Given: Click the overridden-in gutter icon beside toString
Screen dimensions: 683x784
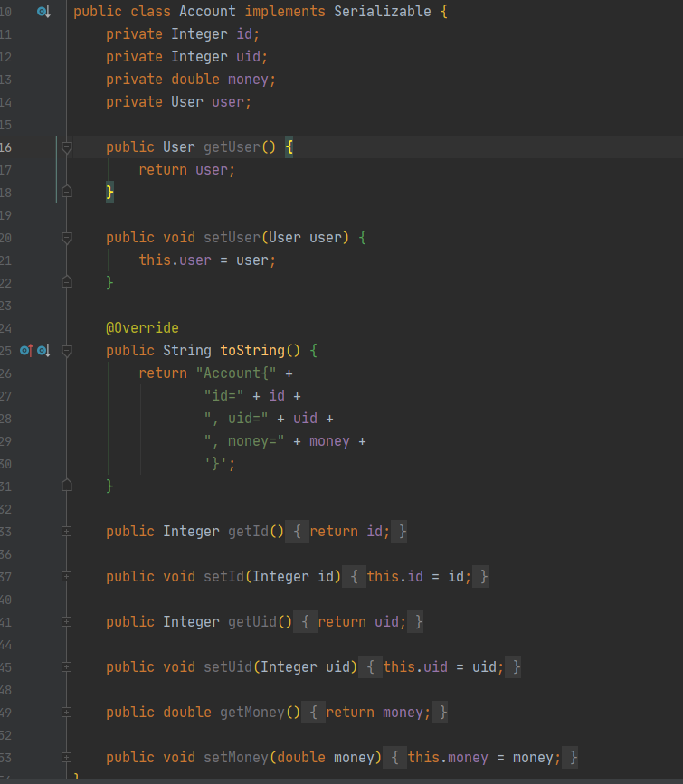Looking at the screenshot, I should tap(43, 351).
